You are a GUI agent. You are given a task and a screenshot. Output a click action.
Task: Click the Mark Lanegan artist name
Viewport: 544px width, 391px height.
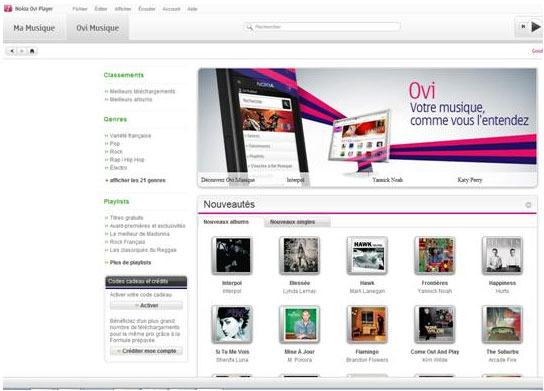coord(367,291)
